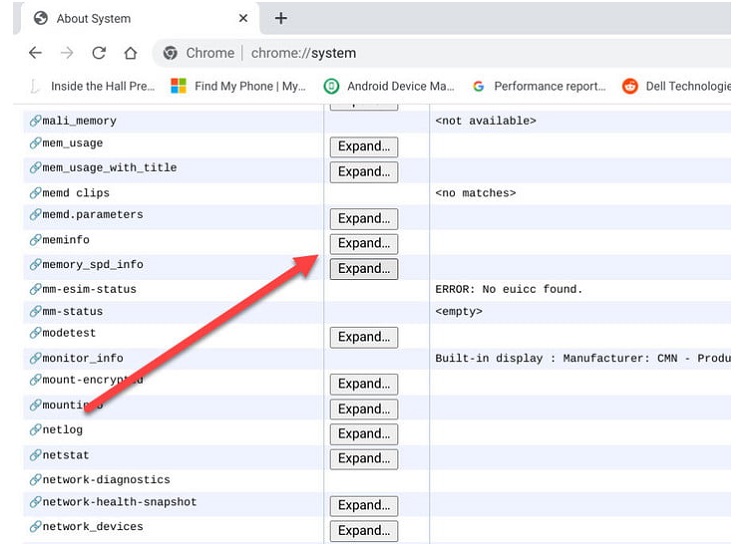Viewport: 750px width, 544px height.
Task: Open Find My Phone bookmark
Action: pyautogui.click(x=238, y=86)
